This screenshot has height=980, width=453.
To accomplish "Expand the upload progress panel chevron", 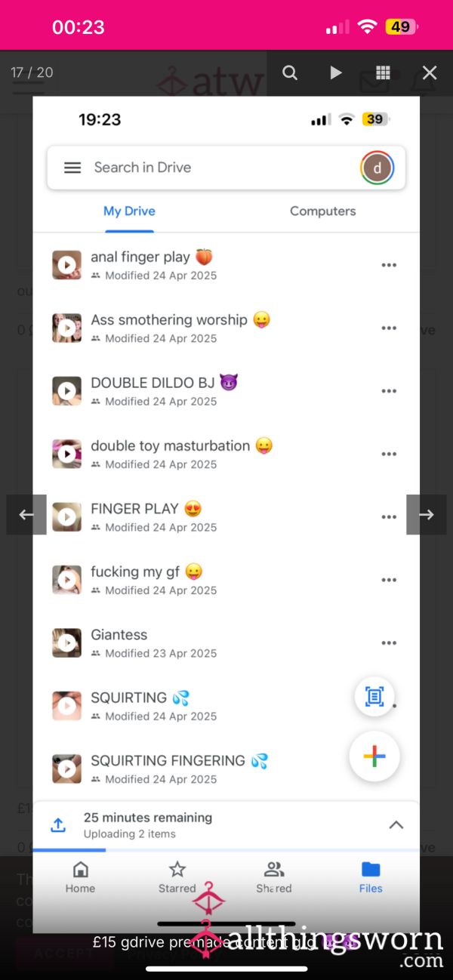I will pos(396,825).
